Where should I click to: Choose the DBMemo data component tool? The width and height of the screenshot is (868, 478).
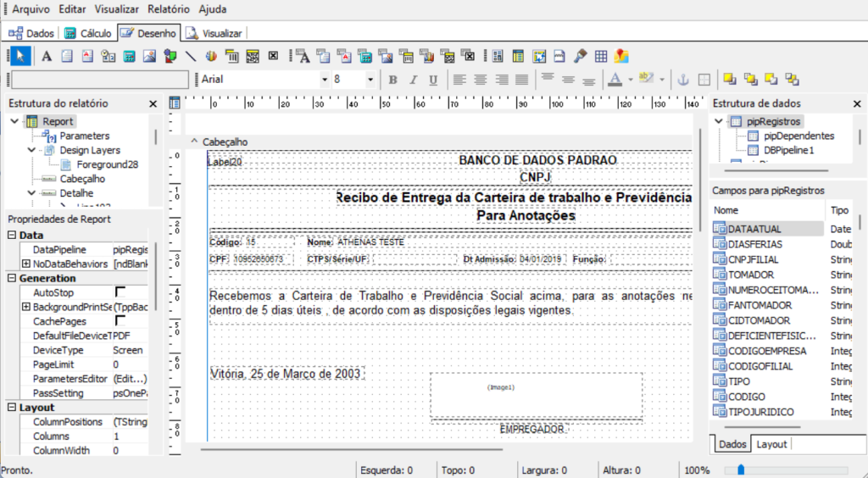[323, 56]
